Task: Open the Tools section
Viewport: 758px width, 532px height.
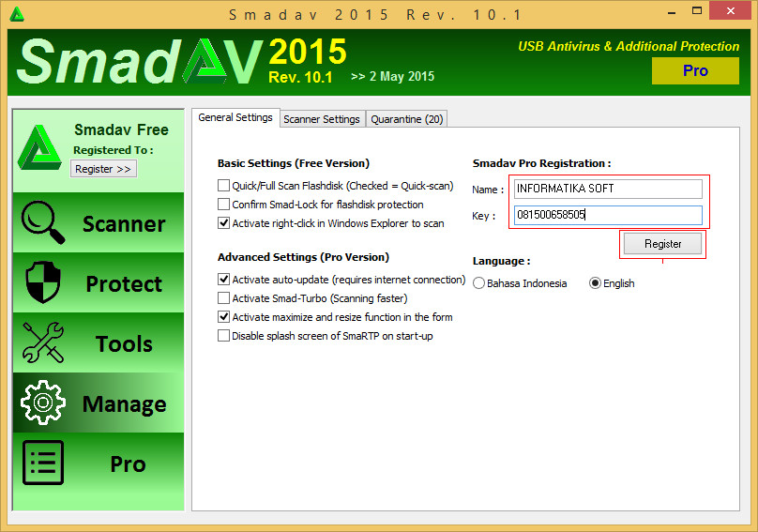Action: [99, 342]
